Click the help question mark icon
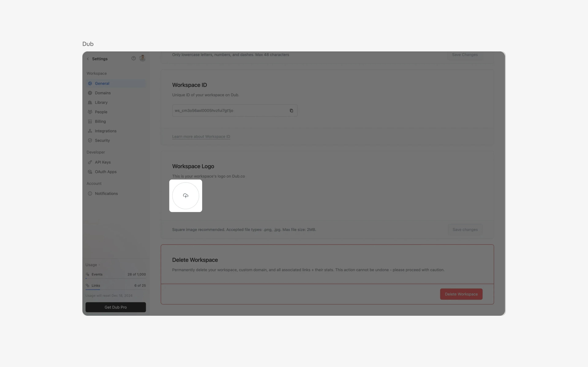The width and height of the screenshot is (588, 367). coord(134,58)
